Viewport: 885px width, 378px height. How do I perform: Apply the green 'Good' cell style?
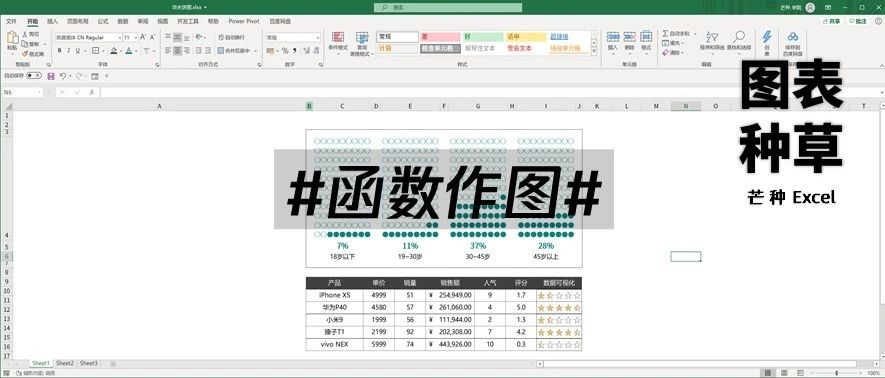pyautogui.click(x=483, y=37)
